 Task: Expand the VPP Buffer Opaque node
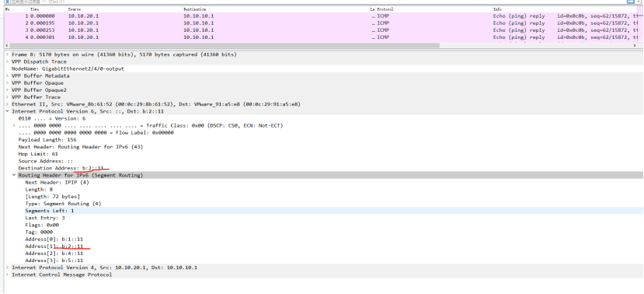point(8,83)
